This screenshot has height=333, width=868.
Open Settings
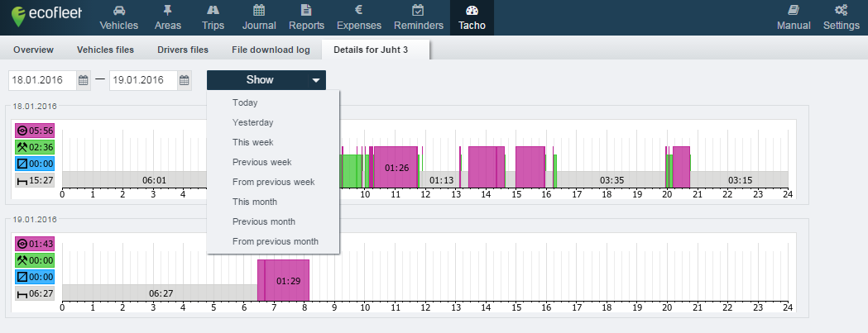point(841,17)
